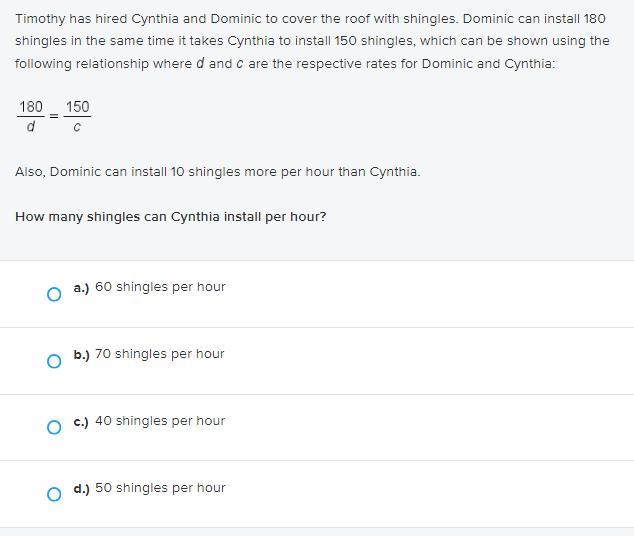Click the 180 numerator in the equation
This screenshot has height=536, width=634.
point(31,107)
